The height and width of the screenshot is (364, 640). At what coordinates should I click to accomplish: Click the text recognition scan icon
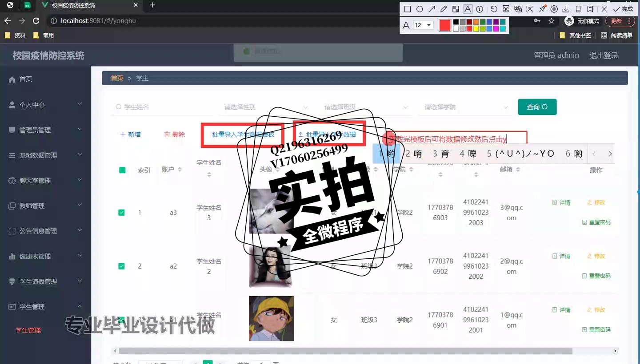[x=530, y=9]
